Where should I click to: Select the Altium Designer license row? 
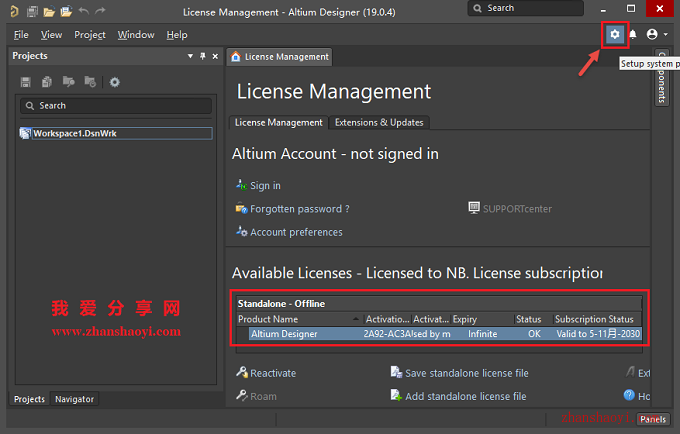click(445, 334)
